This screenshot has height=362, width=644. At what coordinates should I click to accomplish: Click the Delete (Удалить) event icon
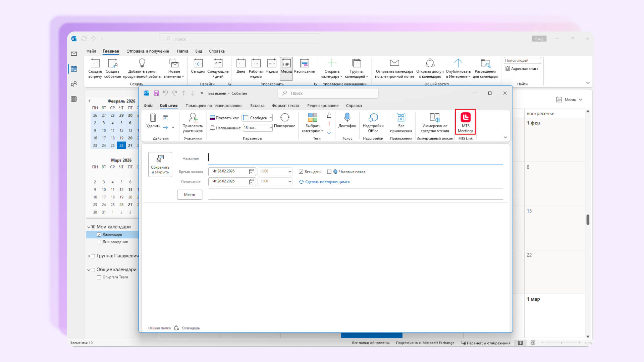click(153, 120)
